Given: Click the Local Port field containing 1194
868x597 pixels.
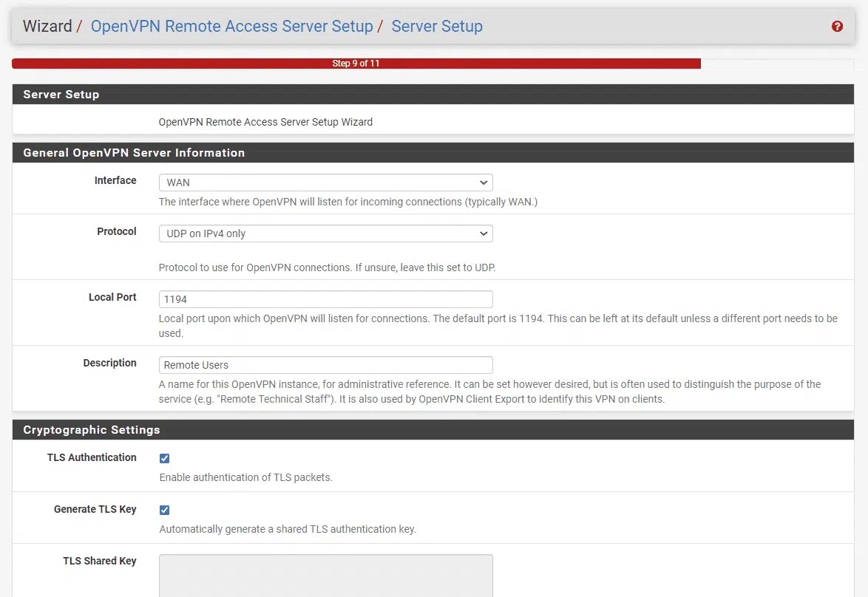Looking at the screenshot, I should [x=325, y=299].
